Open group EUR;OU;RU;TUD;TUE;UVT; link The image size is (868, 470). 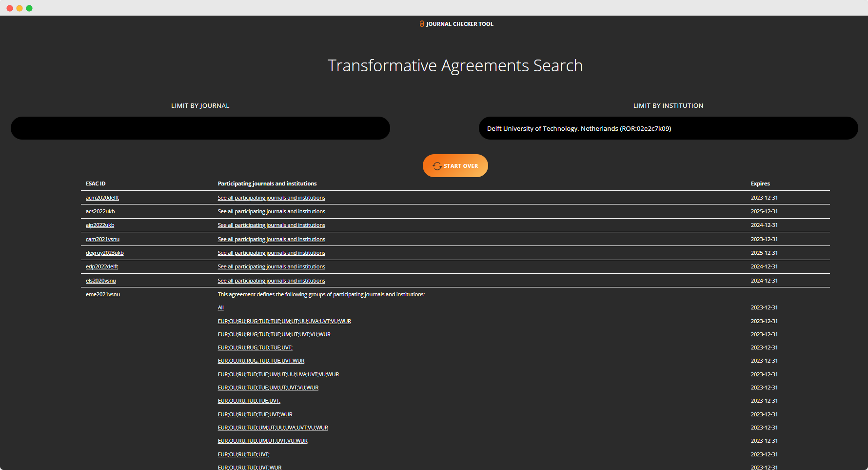click(249, 401)
